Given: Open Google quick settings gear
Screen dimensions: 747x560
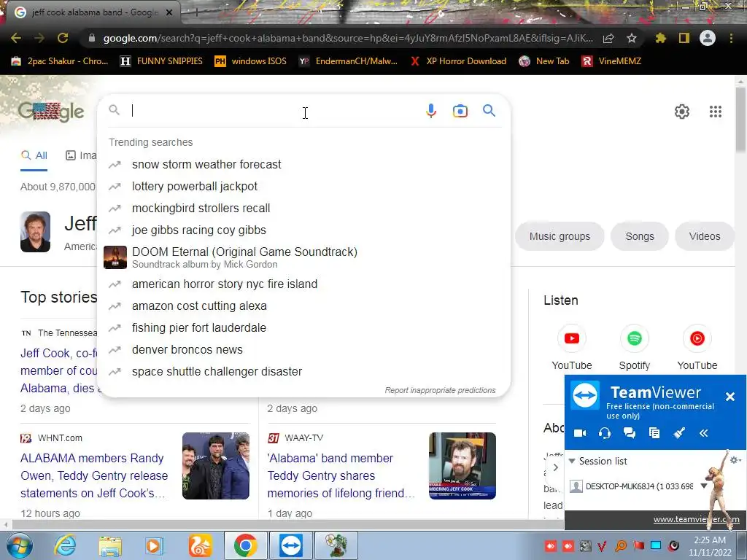Looking at the screenshot, I should (682, 112).
